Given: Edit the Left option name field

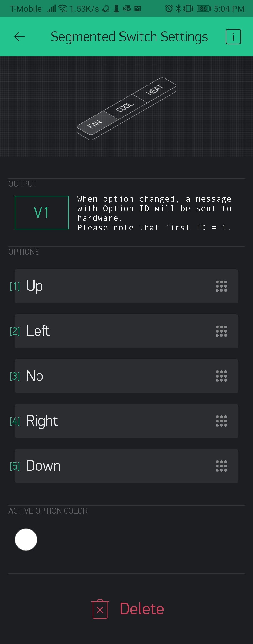Looking at the screenshot, I should point(112,331).
